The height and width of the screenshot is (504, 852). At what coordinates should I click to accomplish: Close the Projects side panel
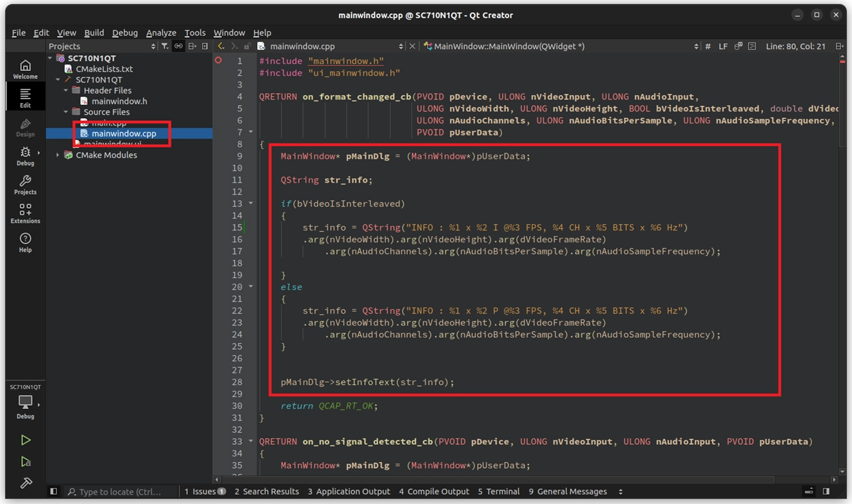point(205,46)
